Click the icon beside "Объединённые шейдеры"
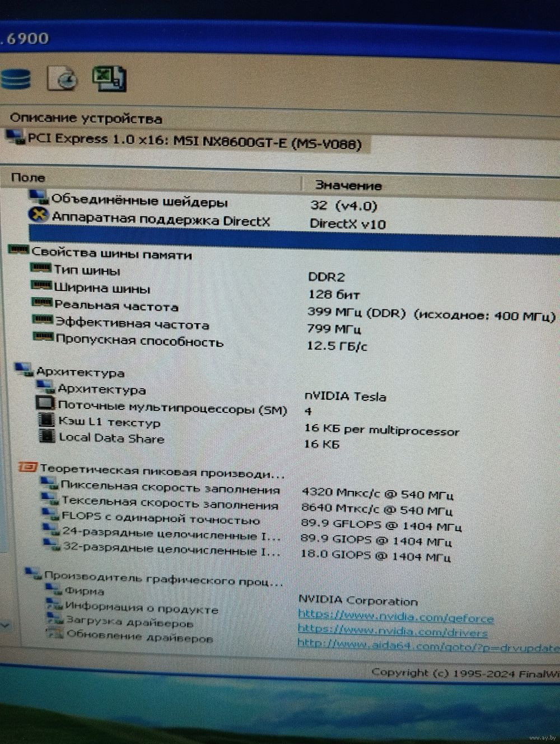The height and width of the screenshot is (744, 560). [x=38, y=197]
